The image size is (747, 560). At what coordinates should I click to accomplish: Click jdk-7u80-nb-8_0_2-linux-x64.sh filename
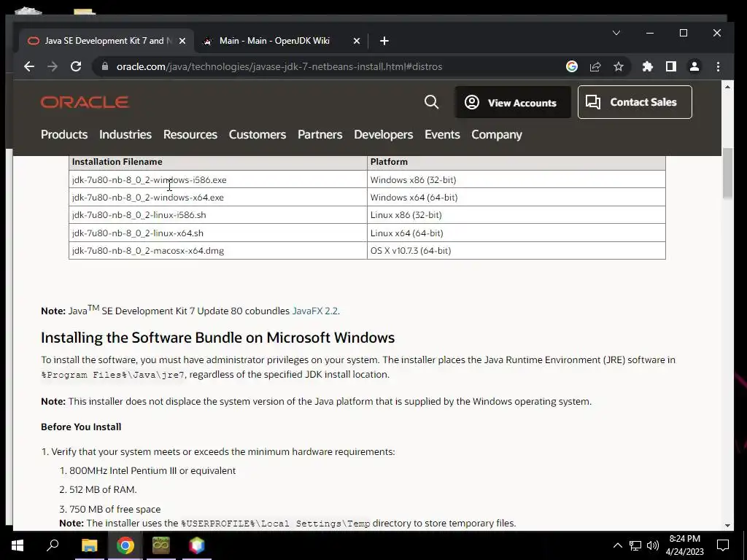138,233
